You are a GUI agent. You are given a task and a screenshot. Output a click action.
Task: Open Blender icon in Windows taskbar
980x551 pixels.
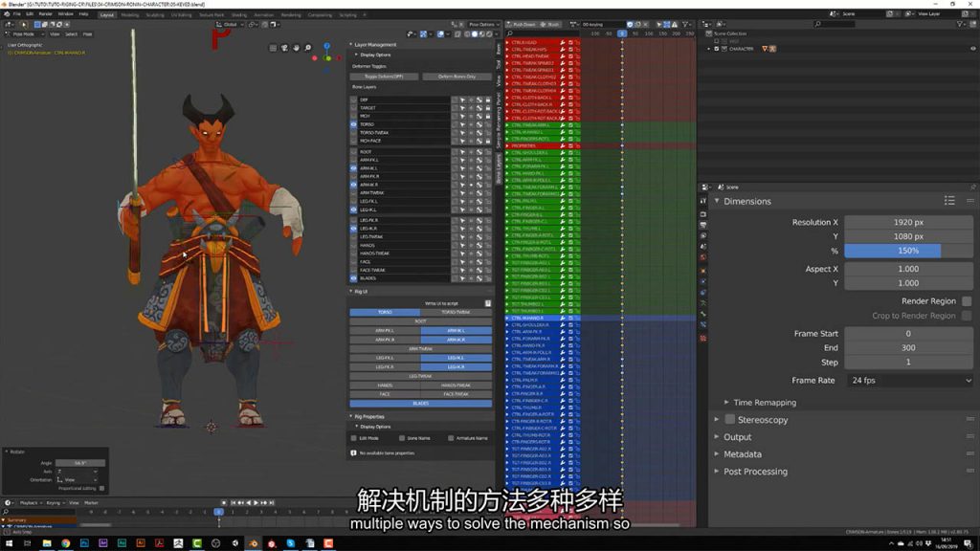coord(253,543)
